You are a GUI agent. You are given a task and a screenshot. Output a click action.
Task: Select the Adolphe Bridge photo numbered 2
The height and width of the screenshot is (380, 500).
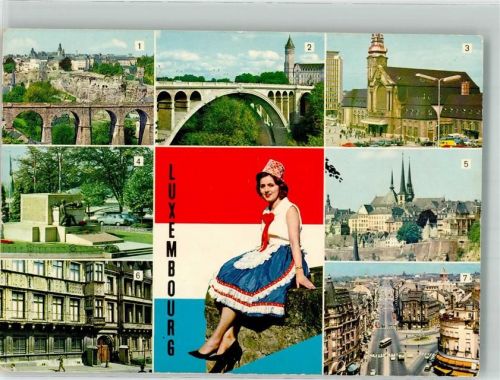(x=240, y=89)
